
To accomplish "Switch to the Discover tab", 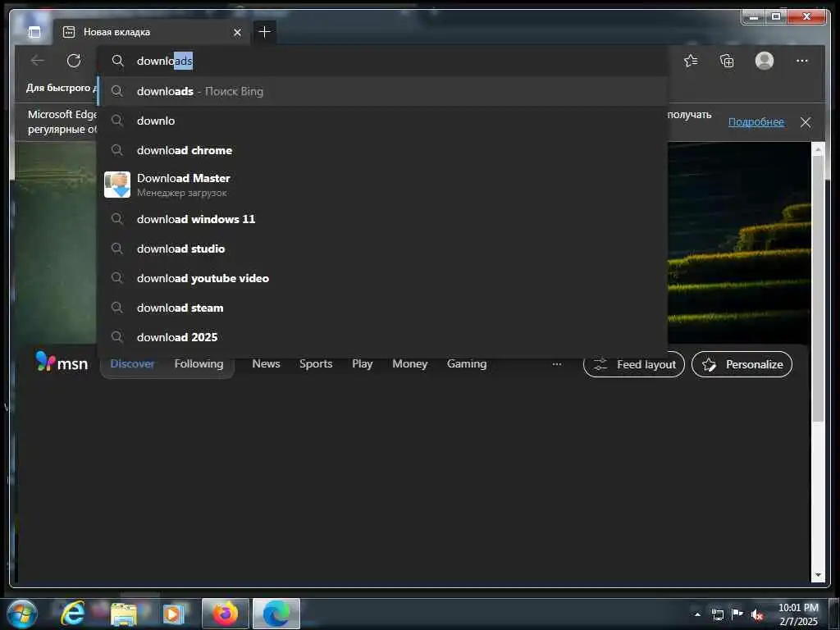I will (x=132, y=363).
